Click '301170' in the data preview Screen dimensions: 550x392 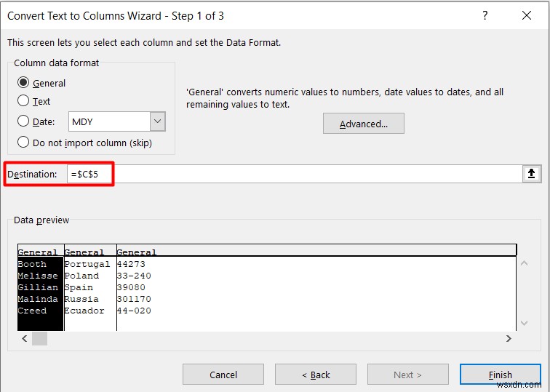click(134, 299)
